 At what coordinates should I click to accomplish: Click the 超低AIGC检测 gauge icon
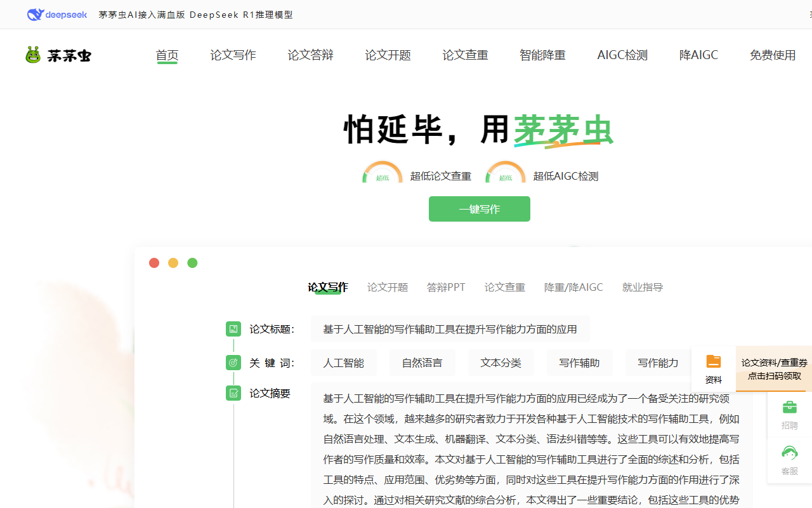(x=506, y=173)
